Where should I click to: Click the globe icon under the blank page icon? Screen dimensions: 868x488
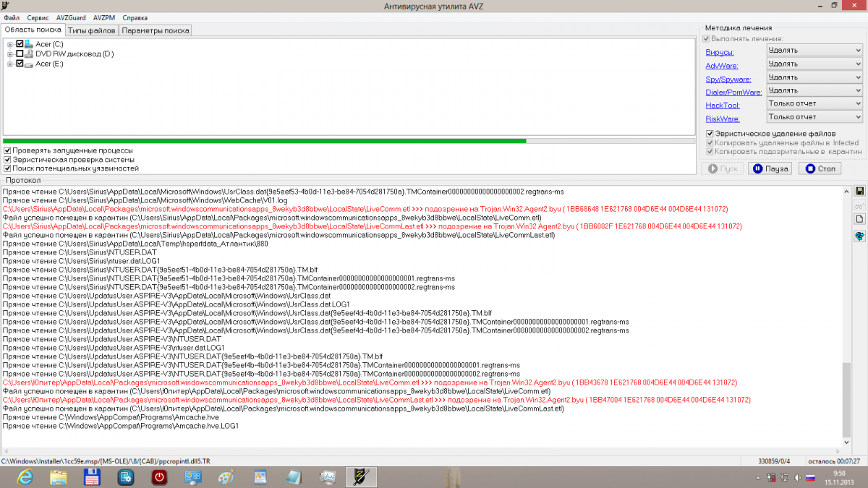click(x=860, y=236)
